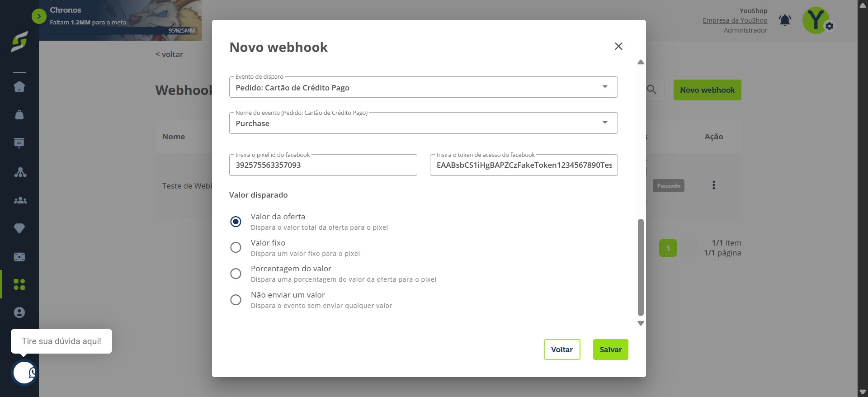The height and width of the screenshot is (397, 868).
Task: Open the Evento de disparo dropdown
Action: [x=424, y=87]
